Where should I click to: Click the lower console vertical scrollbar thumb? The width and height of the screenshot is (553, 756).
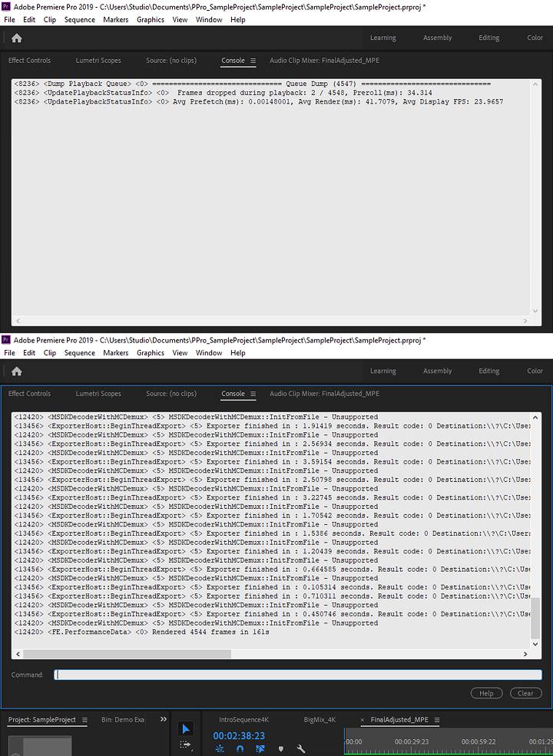535,619
